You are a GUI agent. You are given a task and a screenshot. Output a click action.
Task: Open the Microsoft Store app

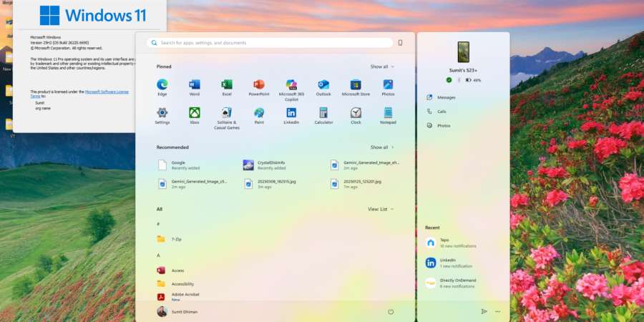356,88
